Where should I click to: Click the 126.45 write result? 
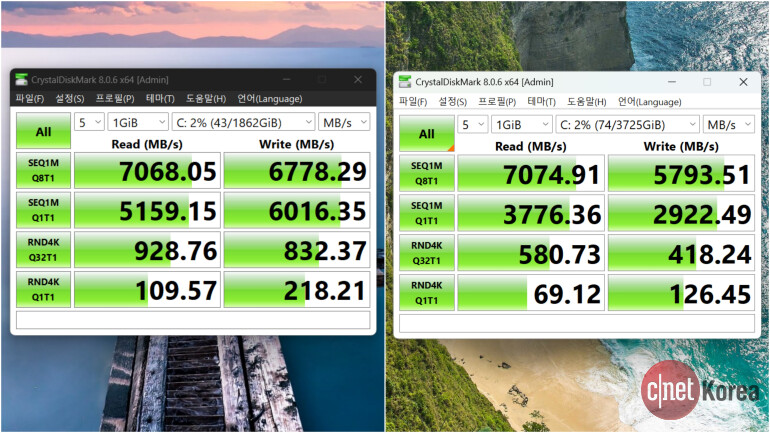[x=681, y=293]
